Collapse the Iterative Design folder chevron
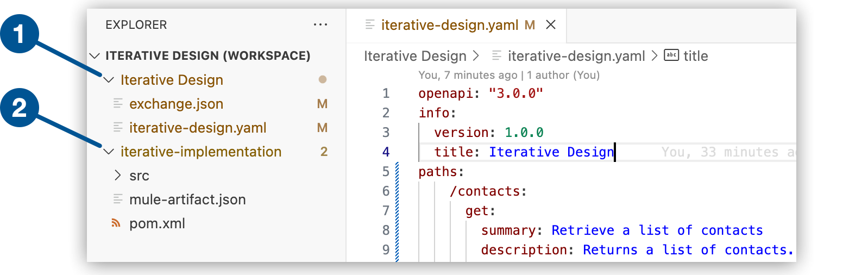 (x=109, y=80)
